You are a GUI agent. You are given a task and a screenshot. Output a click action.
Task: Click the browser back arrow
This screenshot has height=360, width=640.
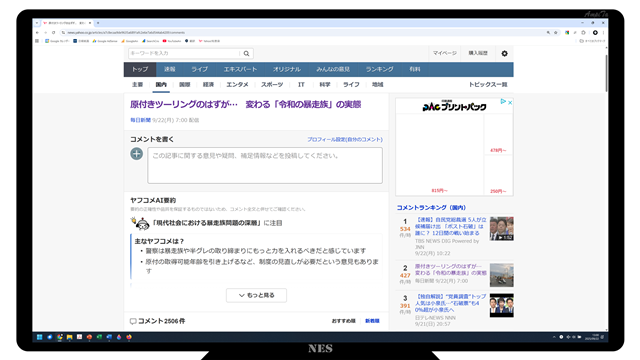pos(38,32)
